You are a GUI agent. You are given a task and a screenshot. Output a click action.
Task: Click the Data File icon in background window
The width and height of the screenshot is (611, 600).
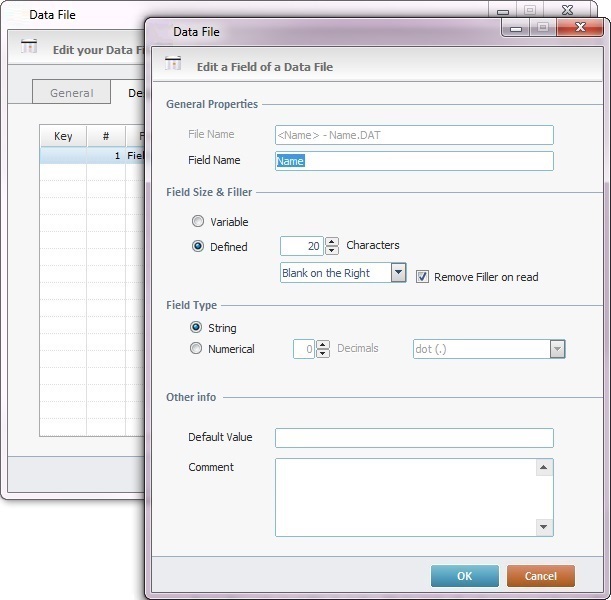(x=29, y=46)
